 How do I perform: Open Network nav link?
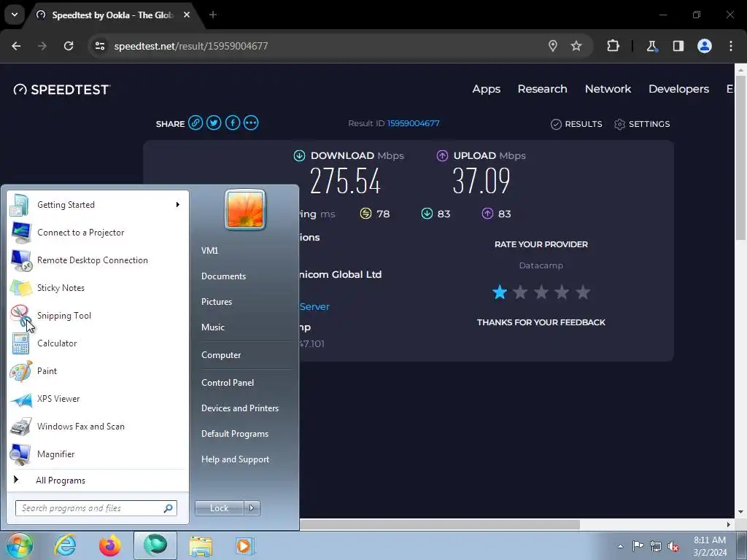point(608,89)
